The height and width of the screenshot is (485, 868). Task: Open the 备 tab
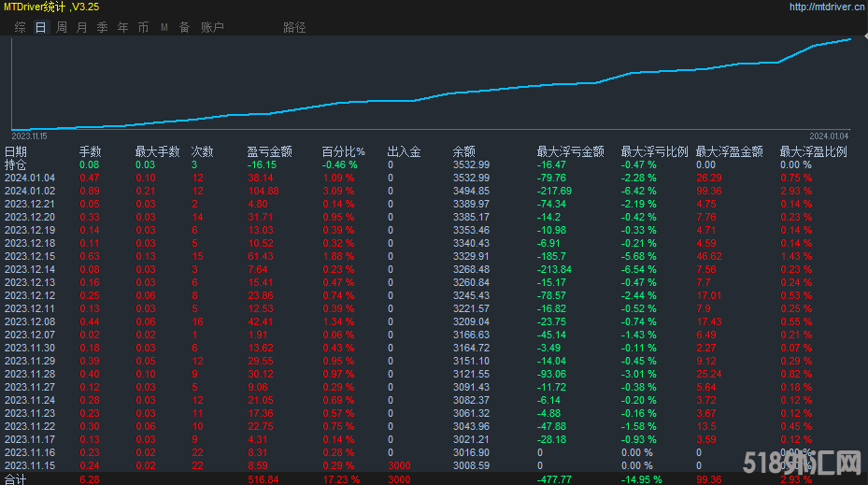point(184,27)
